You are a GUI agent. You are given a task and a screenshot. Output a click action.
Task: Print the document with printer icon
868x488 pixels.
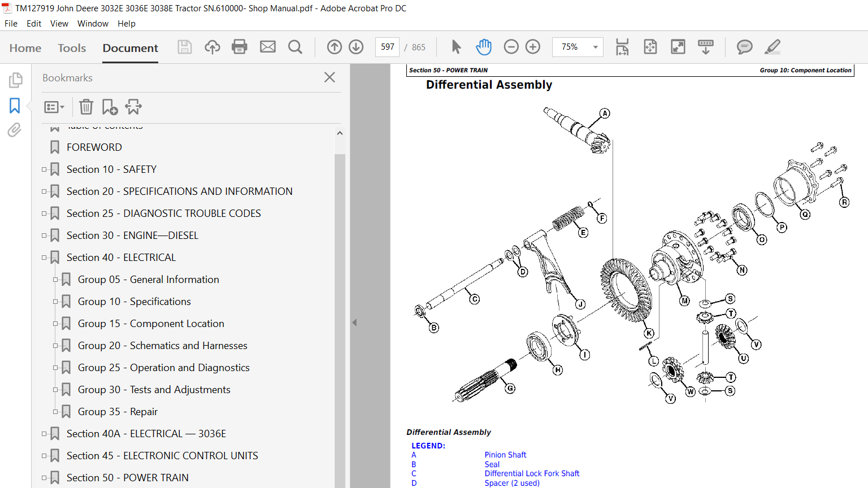(240, 47)
